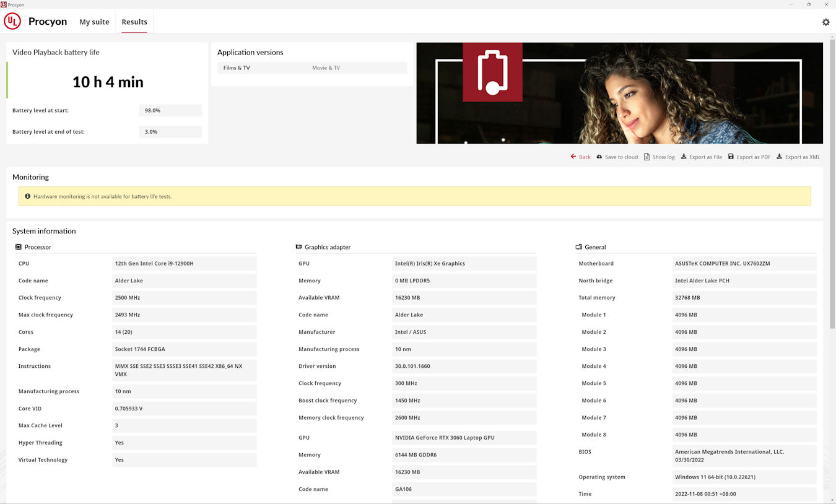Image resolution: width=836 pixels, height=504 pixels.
Task: Select CPU value 12th Gen Intel Core i9-12900H
Action: tap(185, 264)
